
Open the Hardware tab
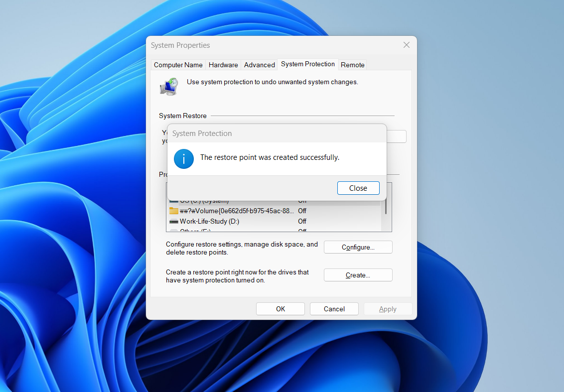[223, 65]
